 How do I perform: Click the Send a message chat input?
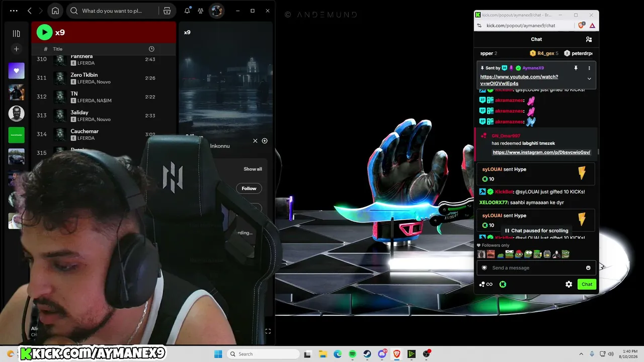536,268
